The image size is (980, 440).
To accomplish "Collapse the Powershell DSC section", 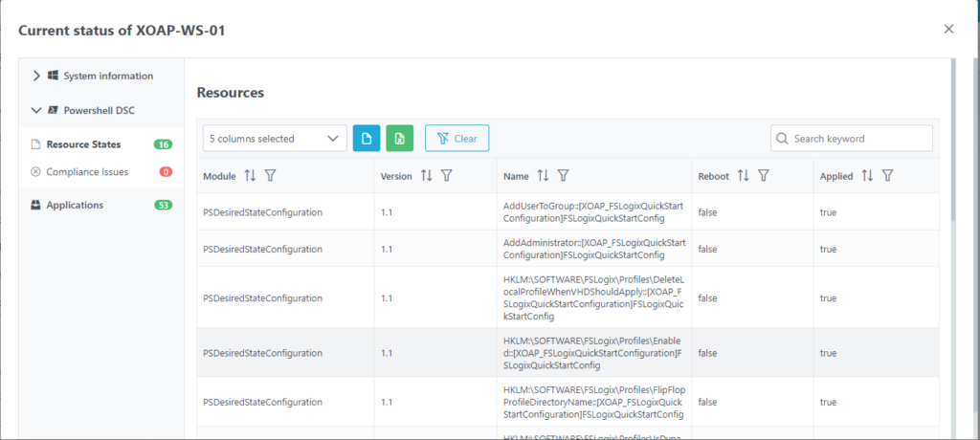I will [36, 111].
